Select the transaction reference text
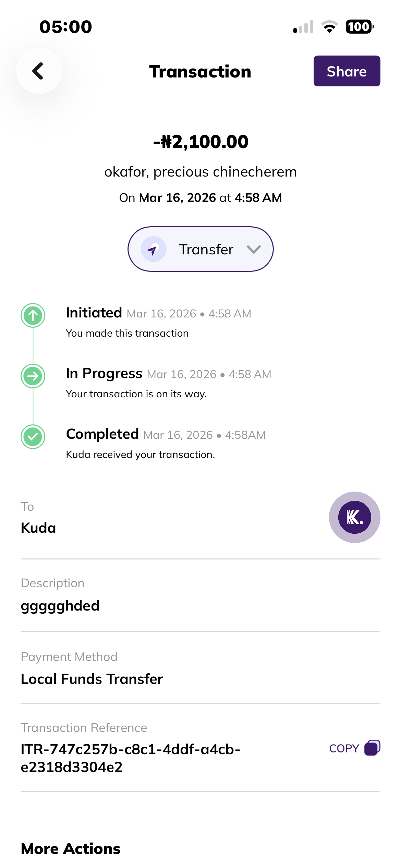The width and height of the screenshot is (401, 868). coord(130,758)
